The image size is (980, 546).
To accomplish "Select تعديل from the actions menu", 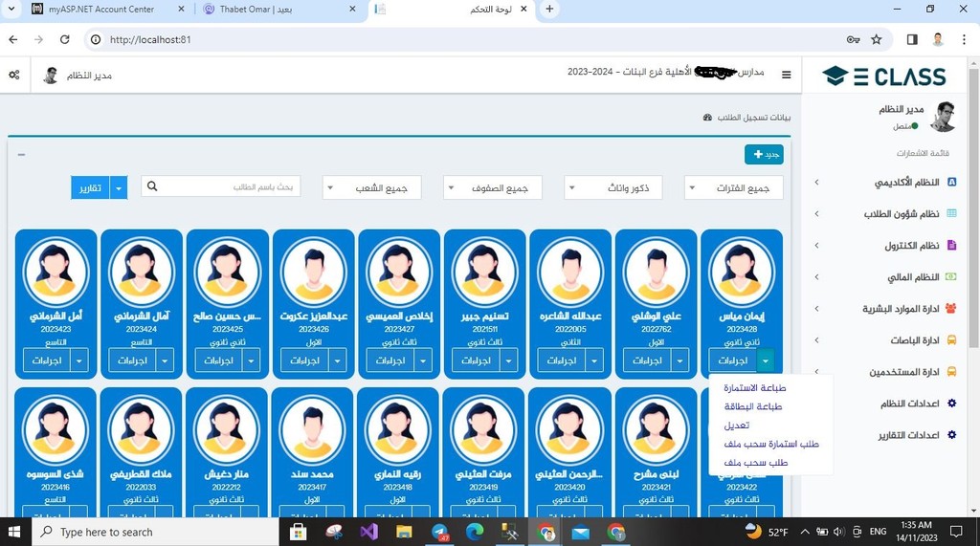I will [x=737, y=426].
